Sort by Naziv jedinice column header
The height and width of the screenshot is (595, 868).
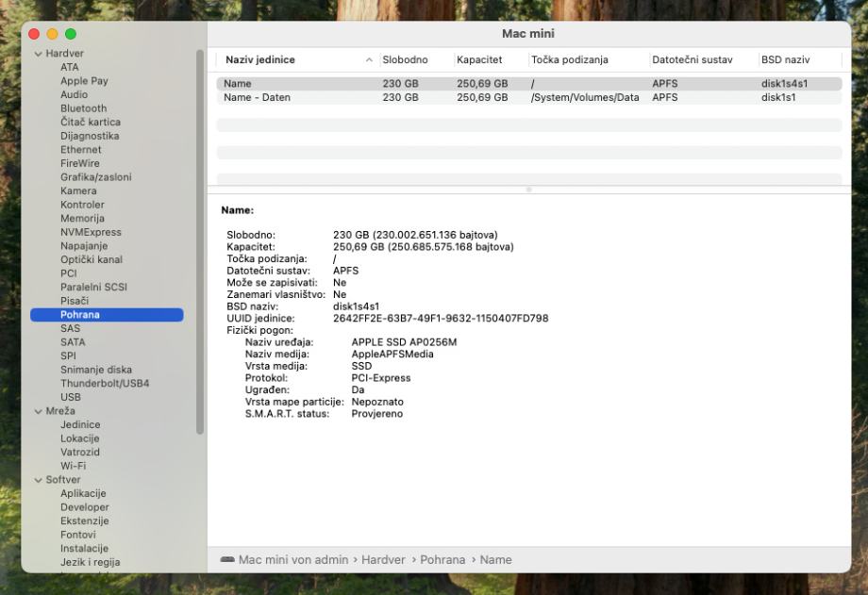coord(260,60)
